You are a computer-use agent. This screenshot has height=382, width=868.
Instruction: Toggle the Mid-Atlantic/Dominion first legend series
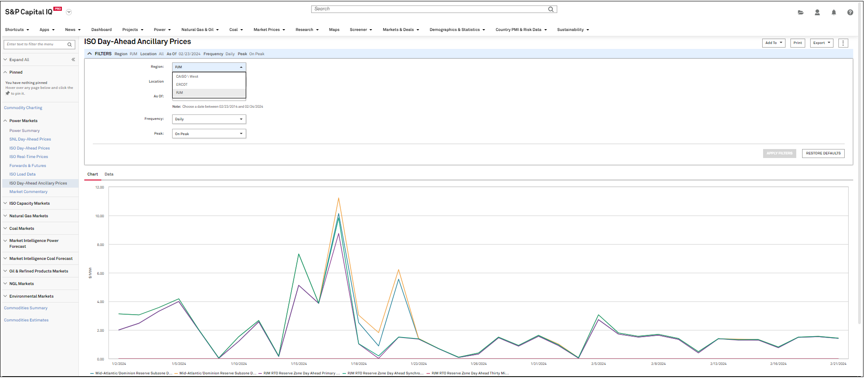click(x=131, y=373)
